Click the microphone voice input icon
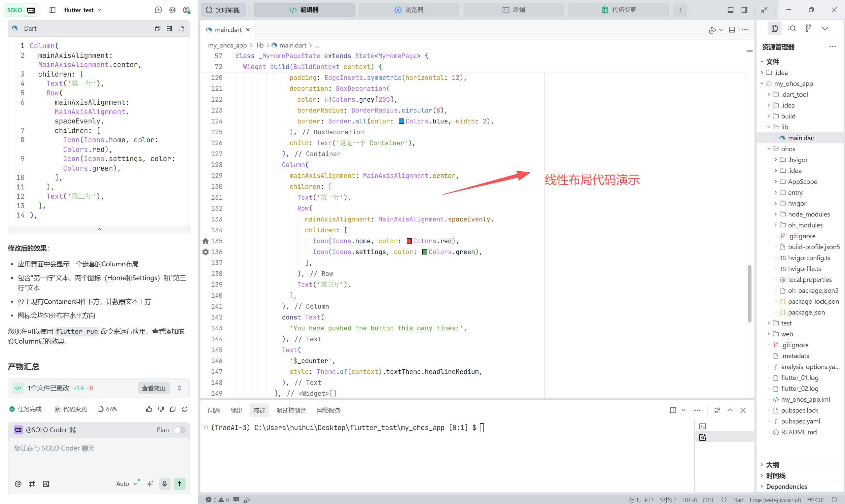 pyautogui.click(x=164, y=483)
